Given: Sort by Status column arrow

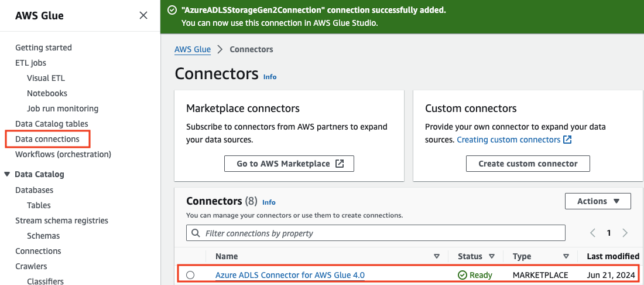Looking at the screenshot, I should pos(492,256).
